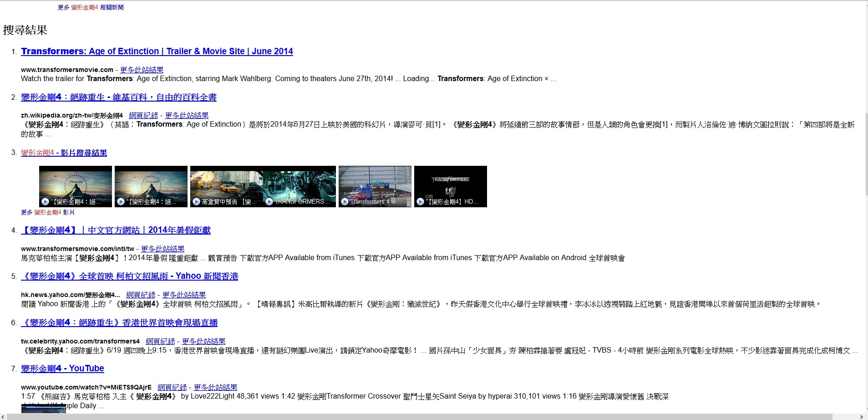Click 更多此站結果 for the youtube.com result
This screenshot has height=420, width=868.
point(215,387)
